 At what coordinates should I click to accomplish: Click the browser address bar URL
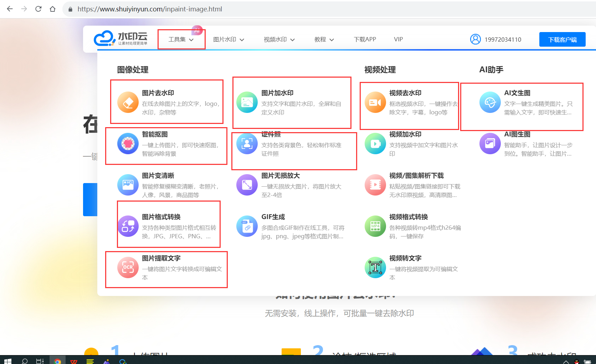tap(150, 9)
